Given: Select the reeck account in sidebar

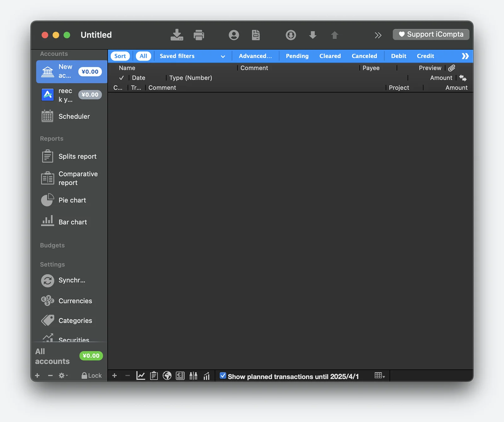Looking at the screenshot, I should point(72,95).
